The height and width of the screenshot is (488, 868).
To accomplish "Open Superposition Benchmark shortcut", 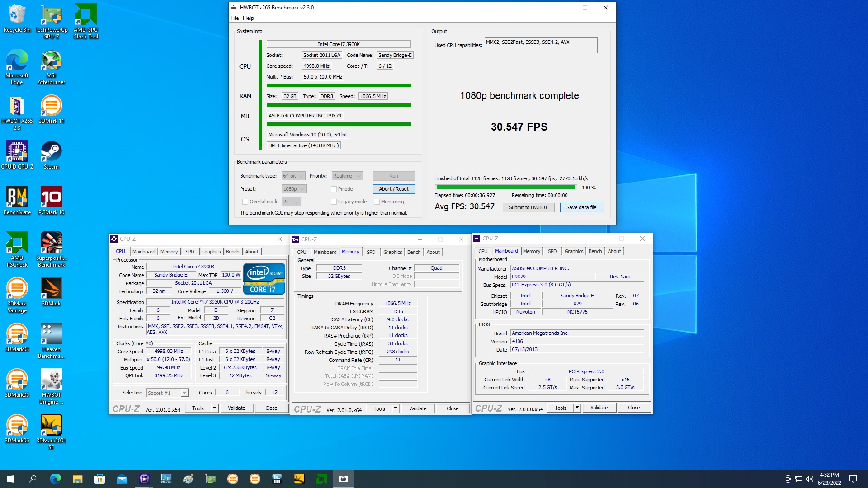I will (52, 249).
